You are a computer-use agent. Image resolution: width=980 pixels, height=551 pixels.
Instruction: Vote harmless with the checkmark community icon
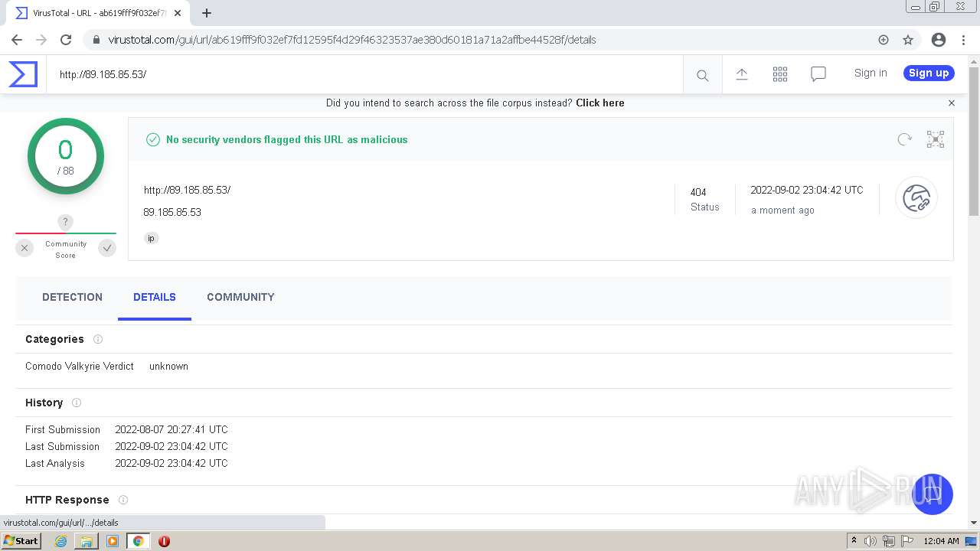(x=107, y=248)
